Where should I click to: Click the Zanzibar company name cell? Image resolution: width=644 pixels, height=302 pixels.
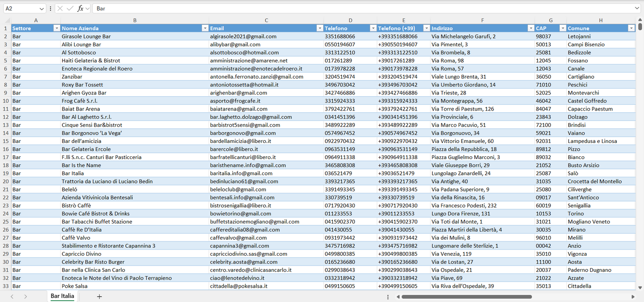click(x=135, y=77)
